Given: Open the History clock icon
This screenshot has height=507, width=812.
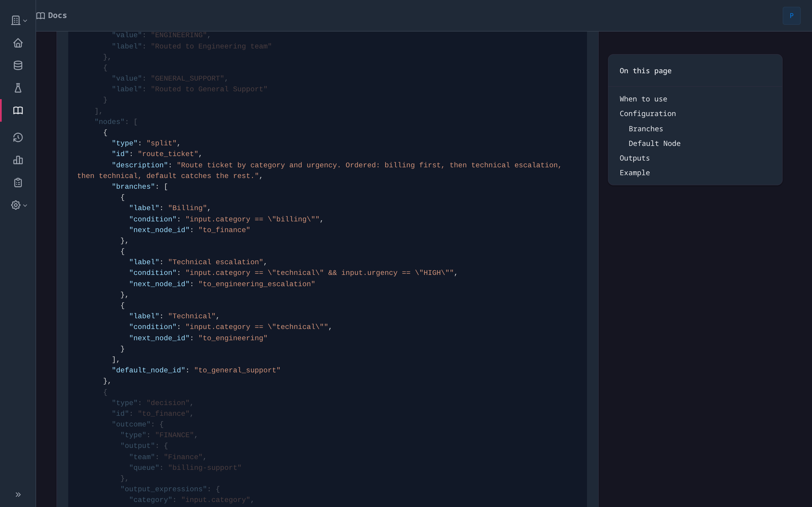Looking at the screenshot, I should tap(18, 137).
